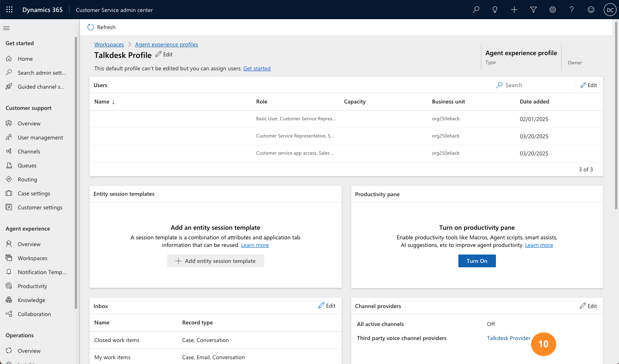This screenshot has height=364, width=619.
Task: Edit the Inbox settings
Action: pyautogui.click(x=326, y=306)
